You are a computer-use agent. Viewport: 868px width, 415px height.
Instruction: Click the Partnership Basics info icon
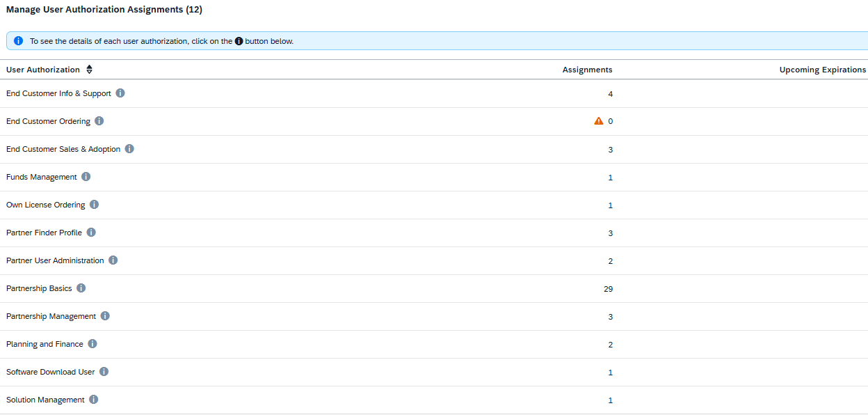[81, 288]
